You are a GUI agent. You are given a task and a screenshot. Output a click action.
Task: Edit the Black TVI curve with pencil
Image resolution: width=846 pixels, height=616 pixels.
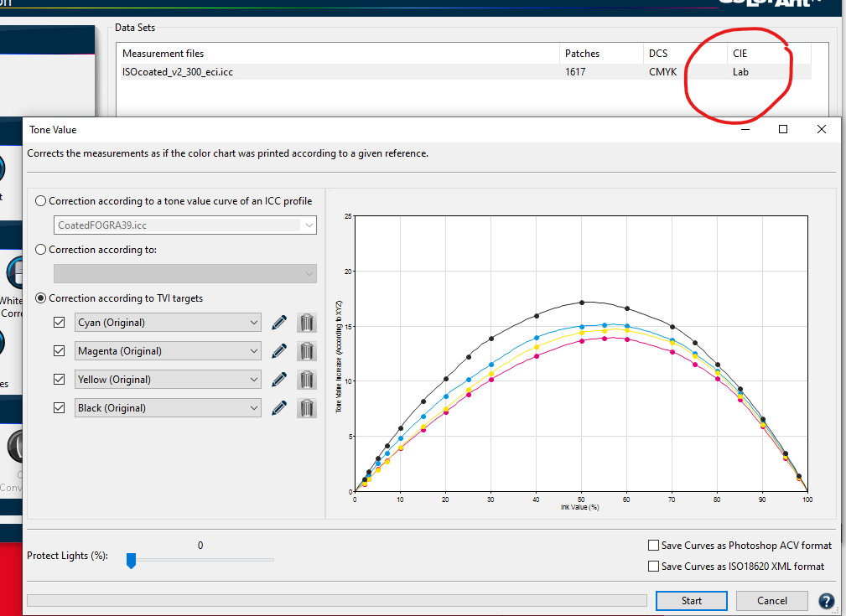279,408
